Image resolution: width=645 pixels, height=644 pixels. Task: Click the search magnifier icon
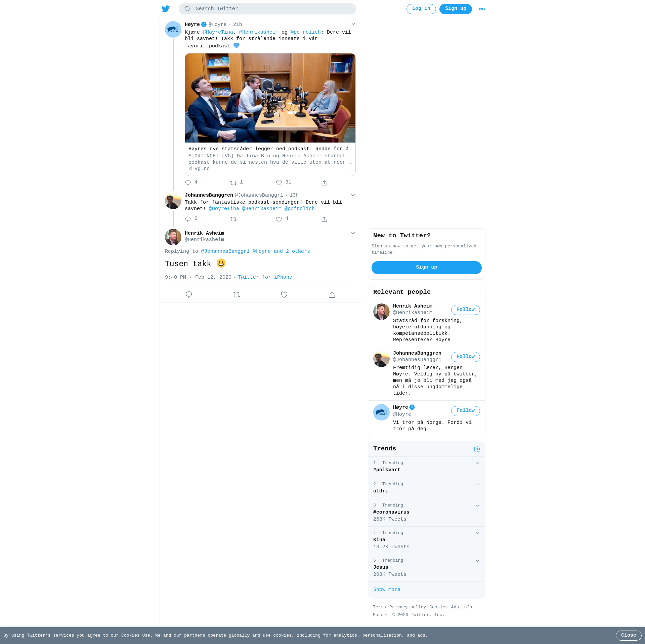(187, 9)
